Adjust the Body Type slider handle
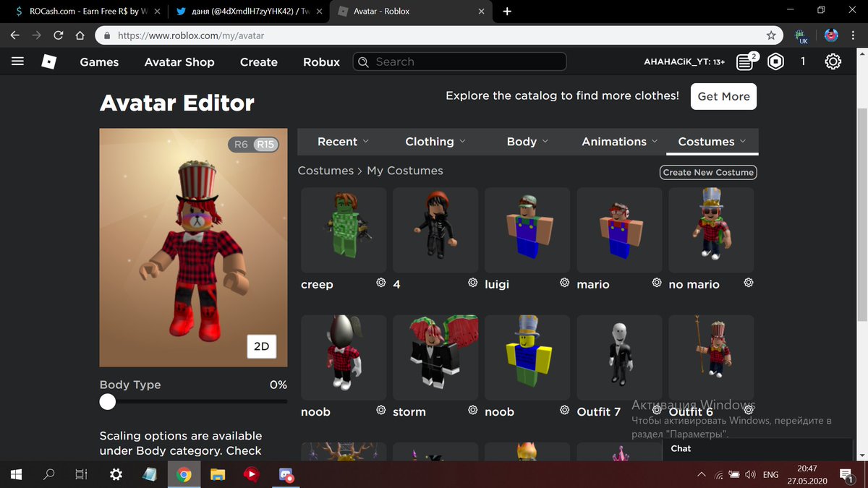 108,402
